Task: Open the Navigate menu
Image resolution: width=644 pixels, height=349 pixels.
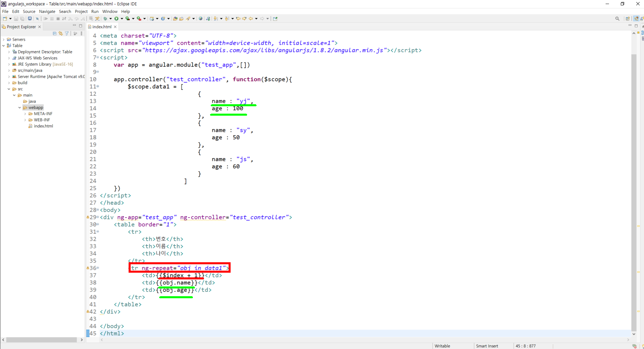Action: pos(47,11)
